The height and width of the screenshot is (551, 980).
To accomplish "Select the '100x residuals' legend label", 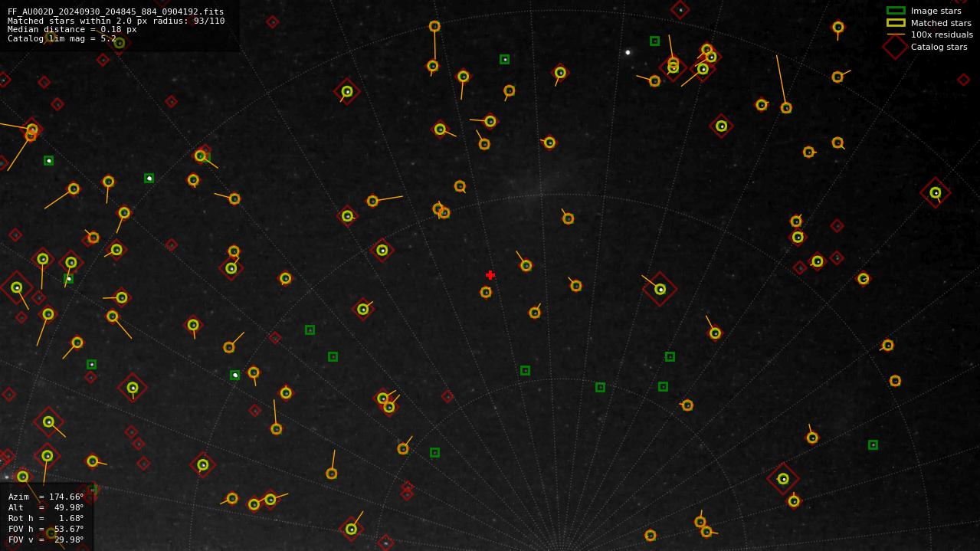I will [x=942, y=34].
